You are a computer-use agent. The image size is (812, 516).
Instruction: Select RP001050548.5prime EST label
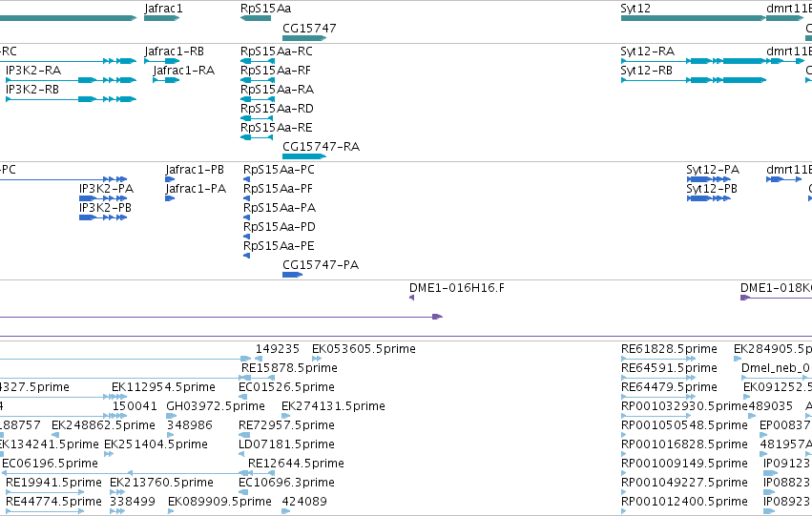pos(684,426)
